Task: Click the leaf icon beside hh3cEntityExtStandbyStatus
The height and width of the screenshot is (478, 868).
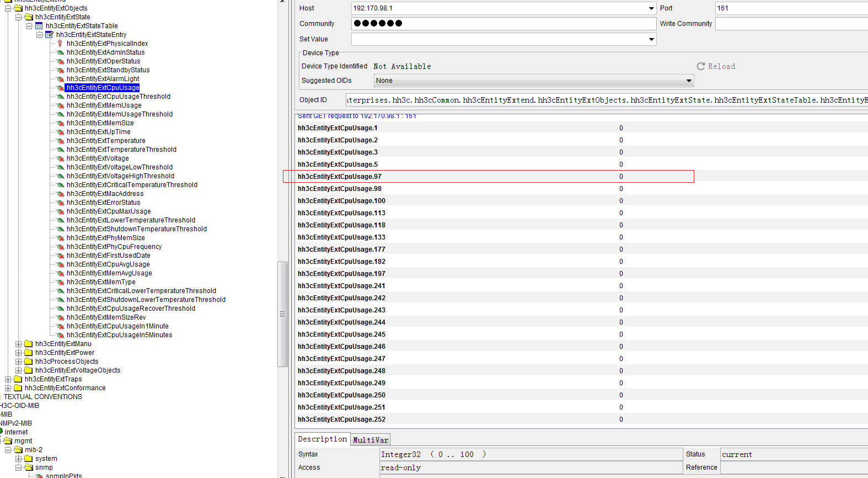Action: pyautogui.click(x=60, y=70)
